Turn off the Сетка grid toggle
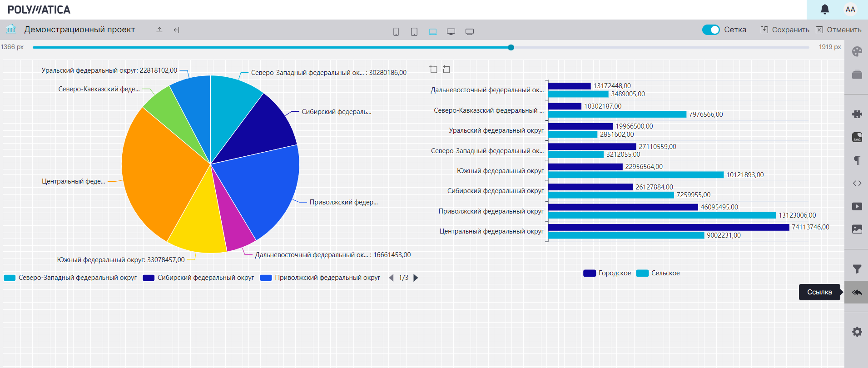Screen dimensions: 868x368 pos(711,30)
